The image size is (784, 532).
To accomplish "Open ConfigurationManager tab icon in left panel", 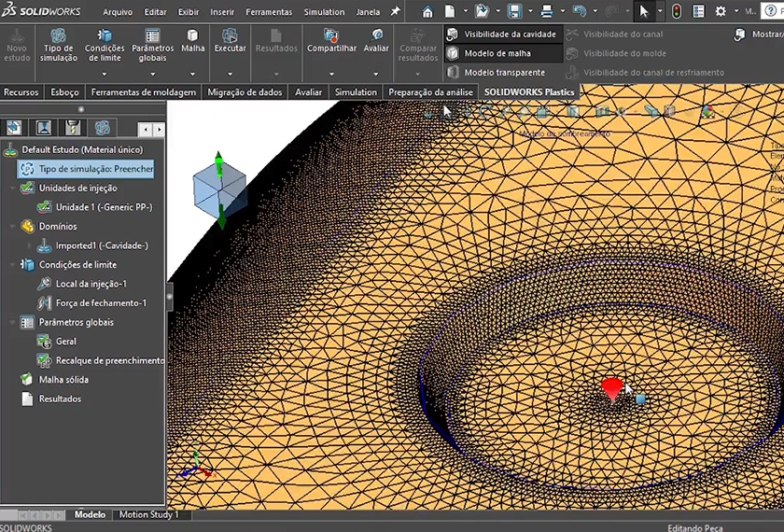I will pos(73,128).
